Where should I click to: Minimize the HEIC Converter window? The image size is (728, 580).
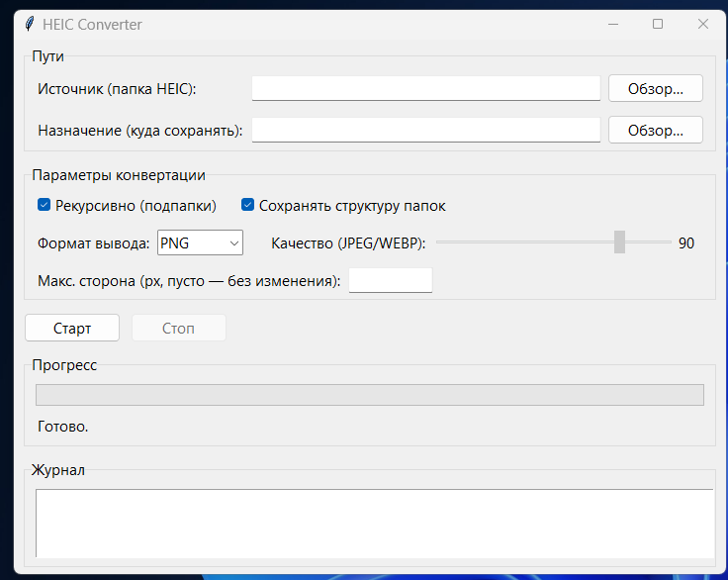pyautogui.click(x=613, y=24)
